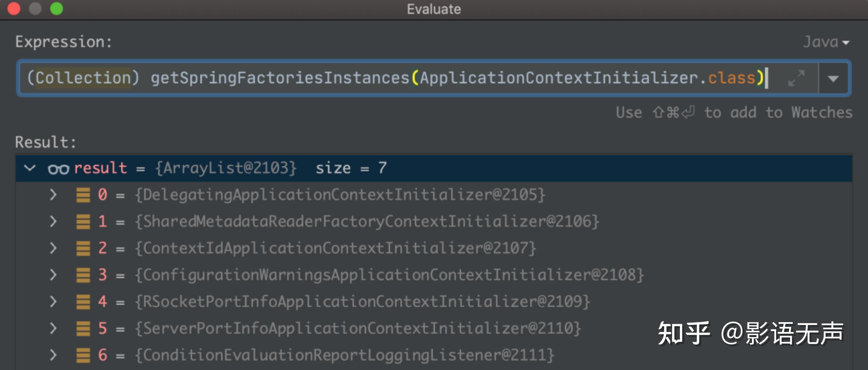Expand element 6 ConditionEvaluationReportLoggingListener
868x370 pixels.
53,355
